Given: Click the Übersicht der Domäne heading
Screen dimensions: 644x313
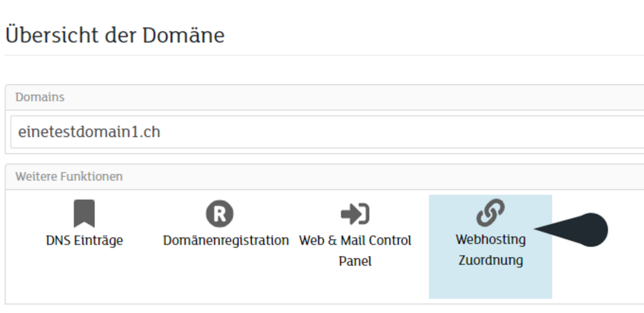Looking at the screenshot, I should 114,36.
